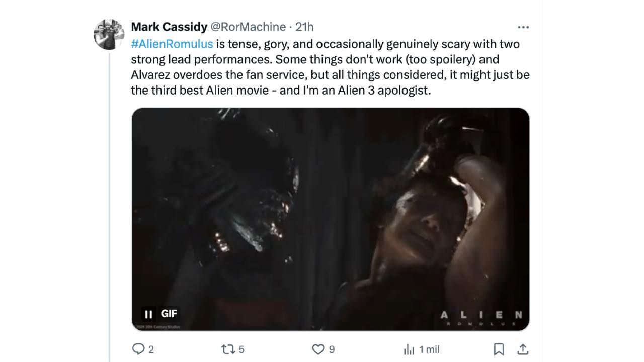
Task: Like the tweet with the heart icon
Action: (318, 349)
